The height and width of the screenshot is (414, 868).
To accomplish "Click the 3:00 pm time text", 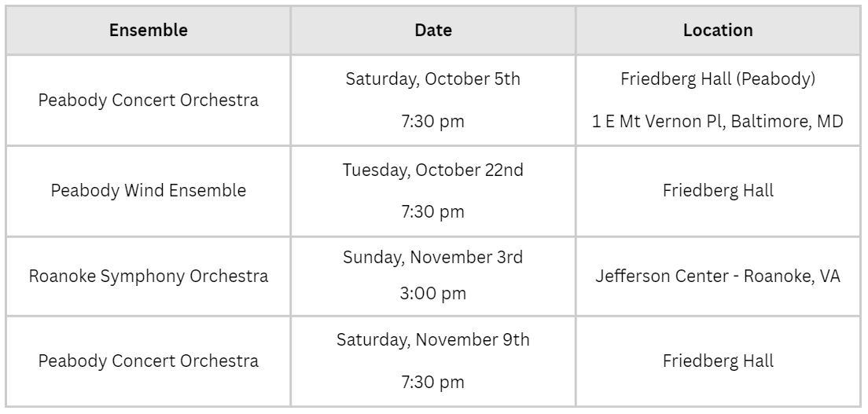I will point(433,293).
